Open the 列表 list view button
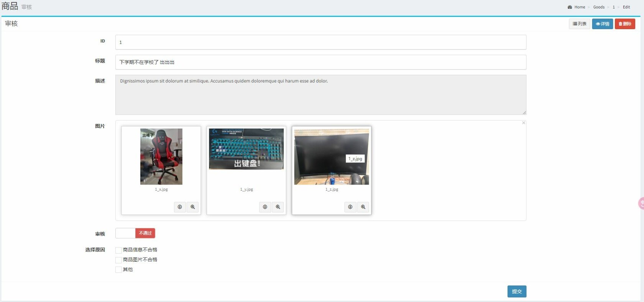This screenshot has height=302, width=644. pyautogui.click(x=579, y=24)
